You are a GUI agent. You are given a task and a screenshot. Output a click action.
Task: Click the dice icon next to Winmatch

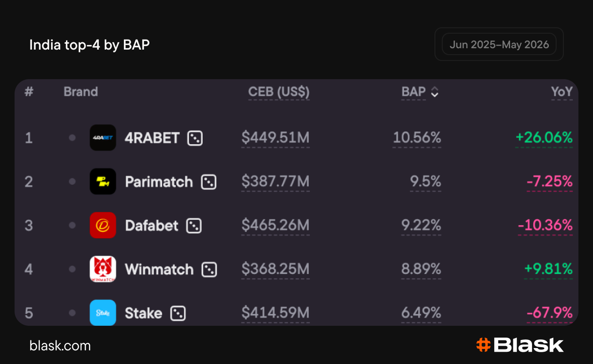pos(209,269)
